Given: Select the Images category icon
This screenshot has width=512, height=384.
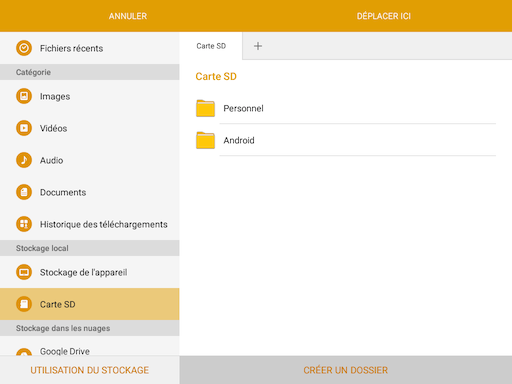Looking at the screenshot, I should tap(24, 96).
